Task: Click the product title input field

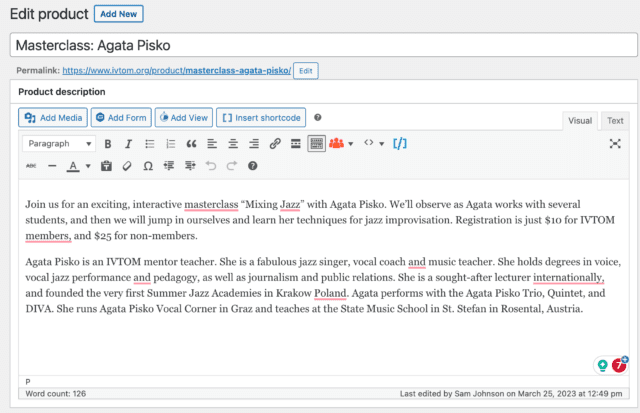Action: coord(320,45)
